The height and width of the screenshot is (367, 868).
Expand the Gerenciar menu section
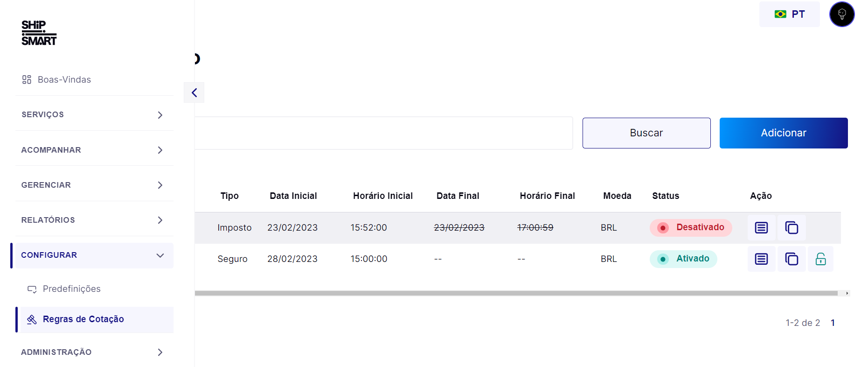pyautogui.click(x=94, y=185)
